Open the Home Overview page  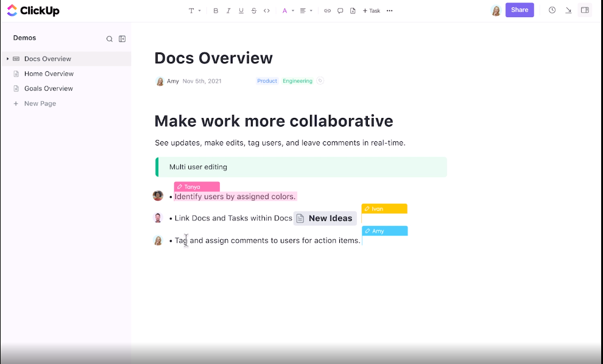(49, 74)
